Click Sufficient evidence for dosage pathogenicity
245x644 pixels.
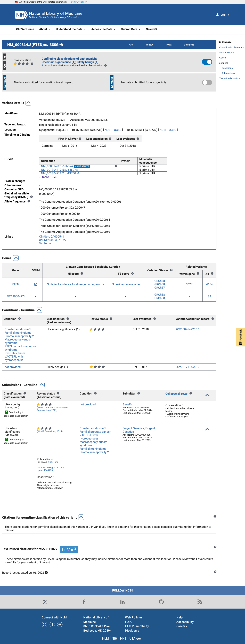[75, 284]
